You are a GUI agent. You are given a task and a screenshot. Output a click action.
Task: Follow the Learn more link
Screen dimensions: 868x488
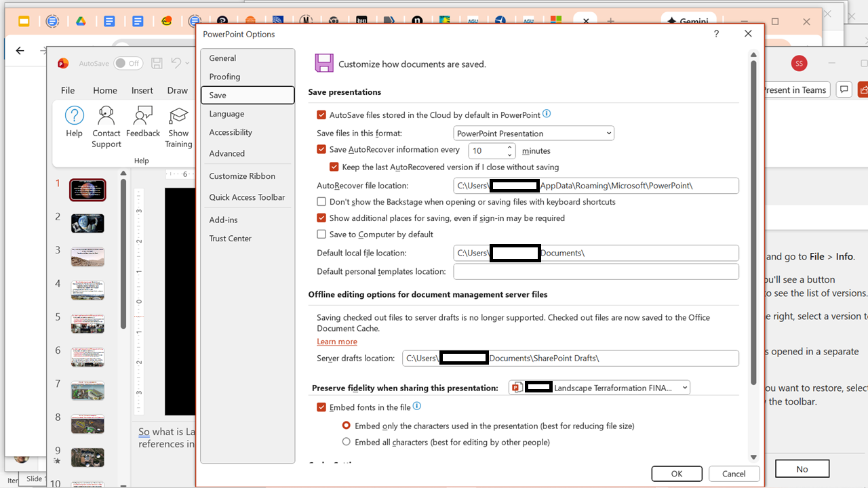[337, 342]
